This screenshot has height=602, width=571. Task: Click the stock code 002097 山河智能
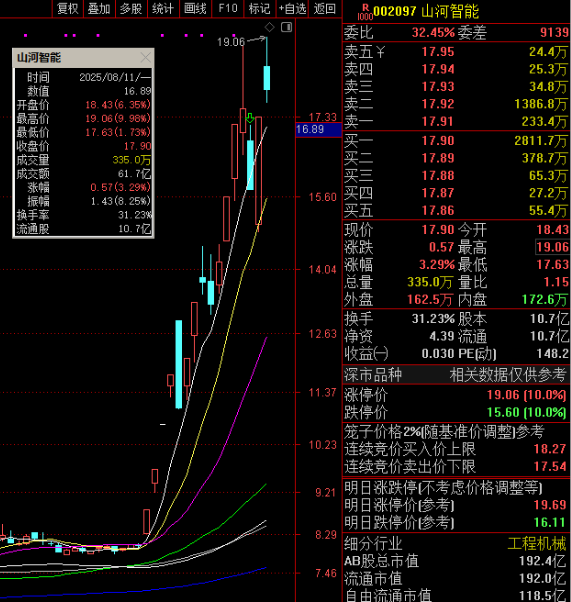pos(426,12)
